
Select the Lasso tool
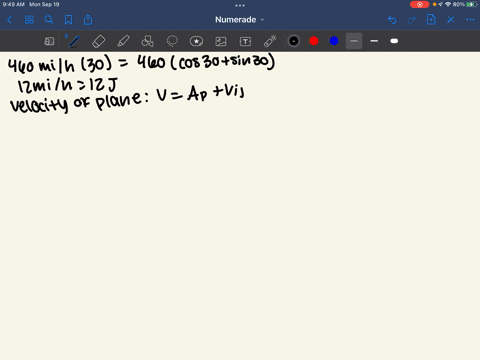click(x=172, y=41)
